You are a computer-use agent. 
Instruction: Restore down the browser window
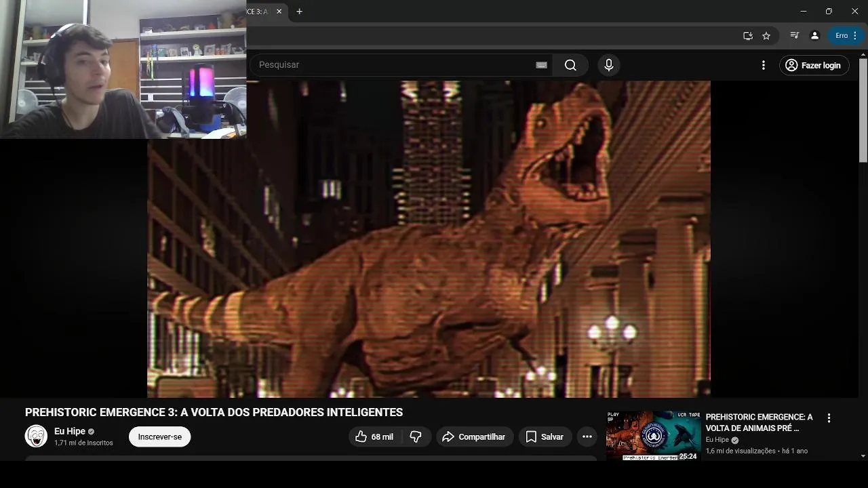[829, 12]
